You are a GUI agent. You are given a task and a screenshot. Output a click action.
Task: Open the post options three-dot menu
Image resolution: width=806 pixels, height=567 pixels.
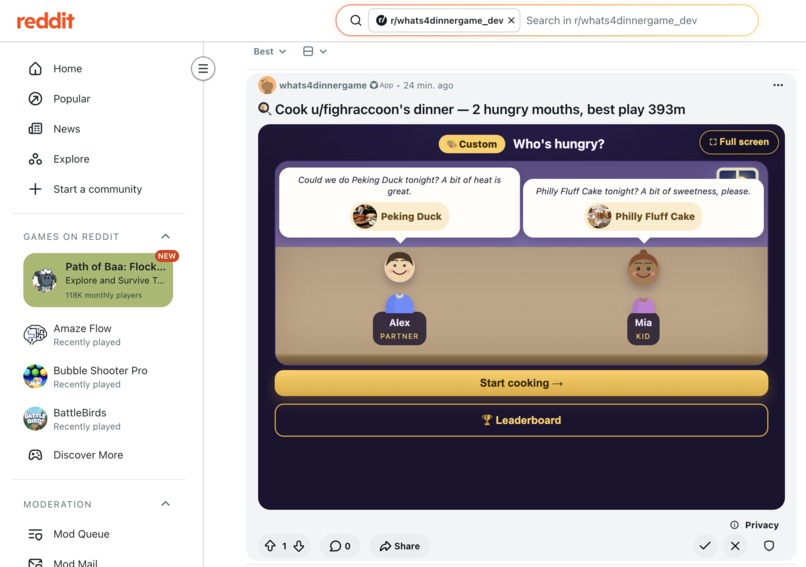click(x=778, y=85)
